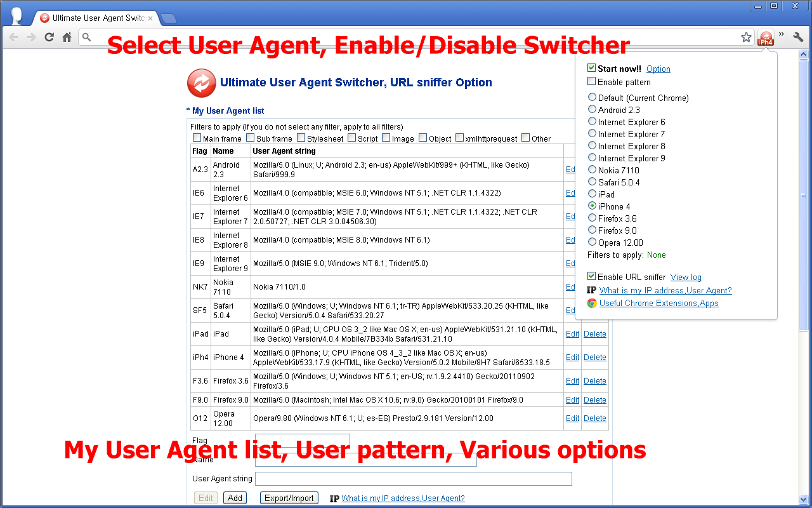The height and width of the screenshot is (508, 812).
Task: Delete the Firefox 3.6 row
Action: [x=595, y=381]
